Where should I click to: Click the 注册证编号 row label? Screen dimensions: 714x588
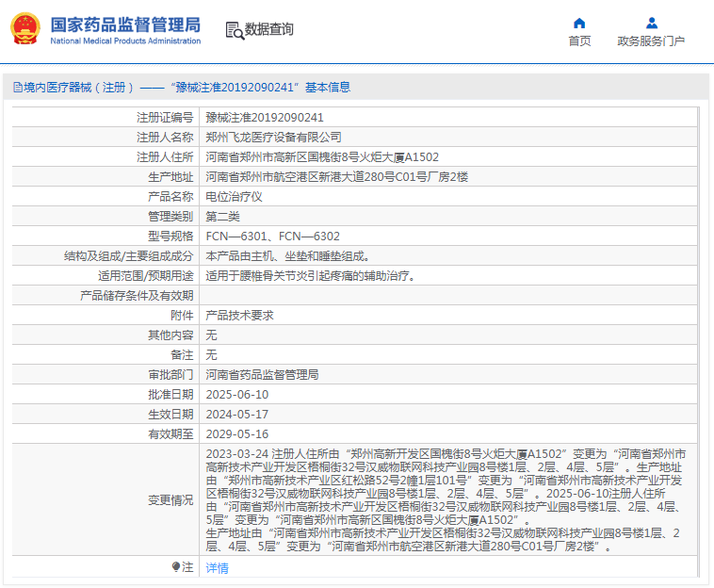(x=165, y=118)
